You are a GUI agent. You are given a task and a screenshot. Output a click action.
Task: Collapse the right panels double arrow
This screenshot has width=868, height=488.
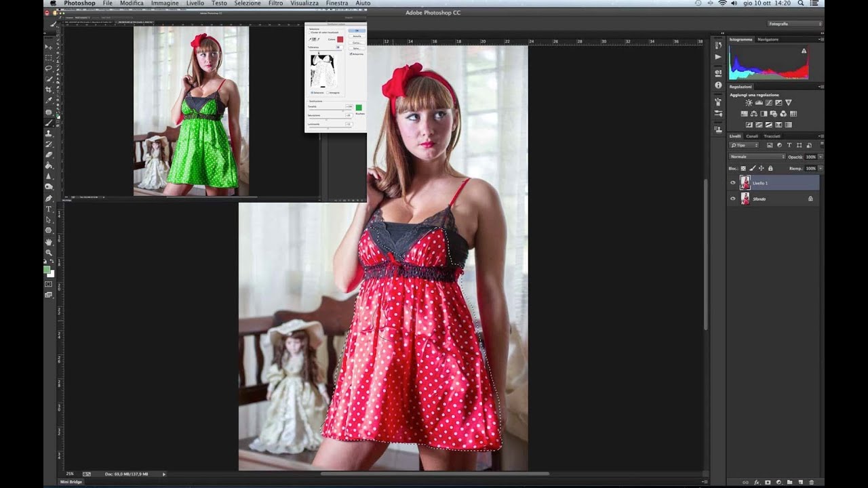click(821, 33)
